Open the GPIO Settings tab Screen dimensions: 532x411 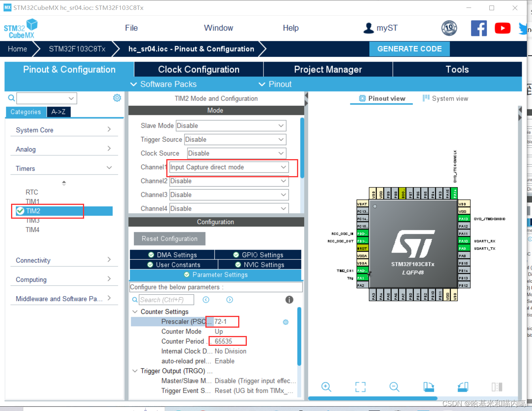coord(258,255)
